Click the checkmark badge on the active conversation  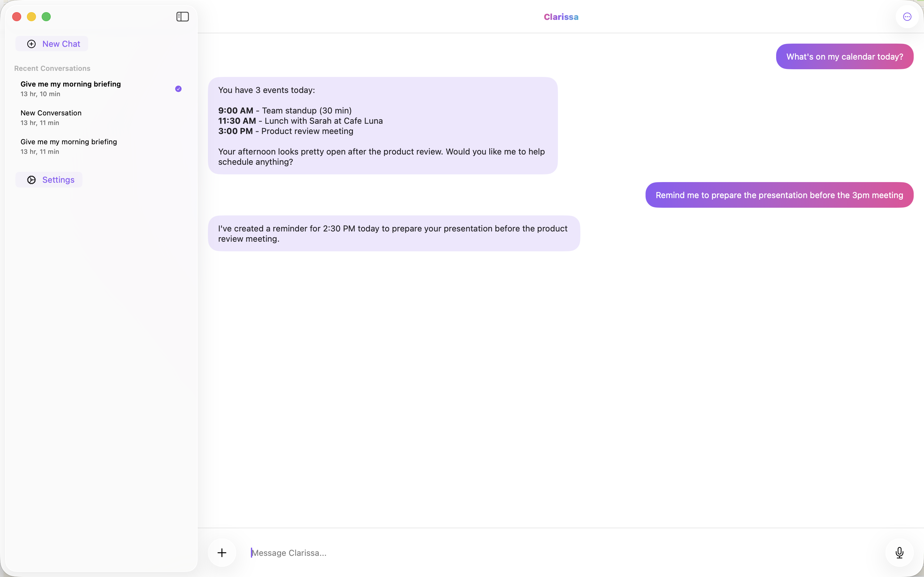[178, 88]
